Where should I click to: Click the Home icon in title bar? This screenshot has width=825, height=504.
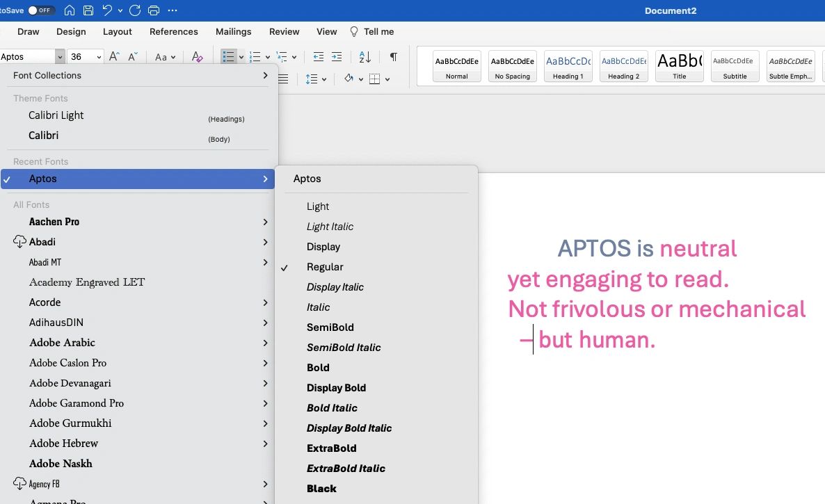click(70, 10)
